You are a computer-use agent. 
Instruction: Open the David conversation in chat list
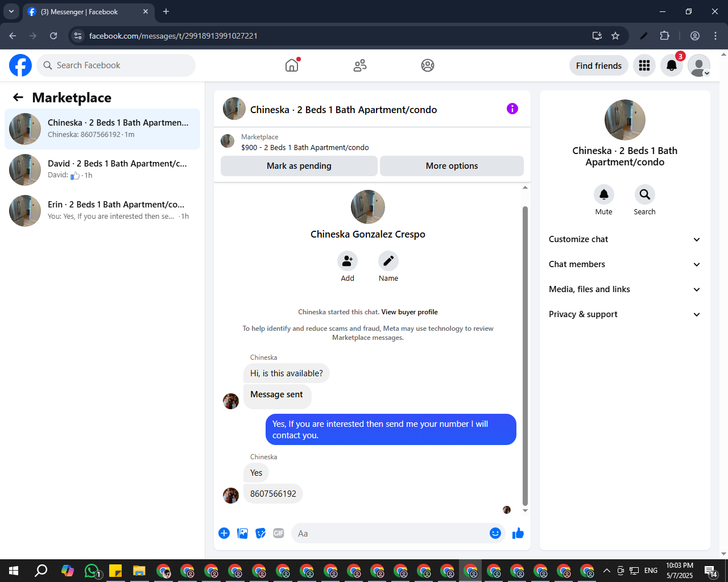coord(102,170)
